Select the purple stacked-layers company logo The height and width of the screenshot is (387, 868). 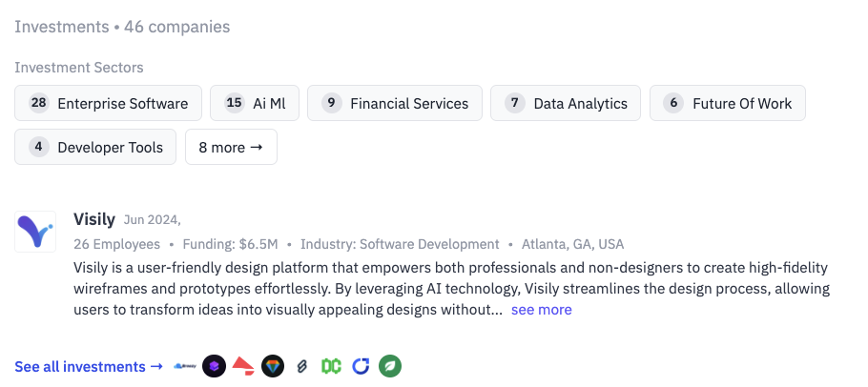pyautogui.click(x=215, y=366)
